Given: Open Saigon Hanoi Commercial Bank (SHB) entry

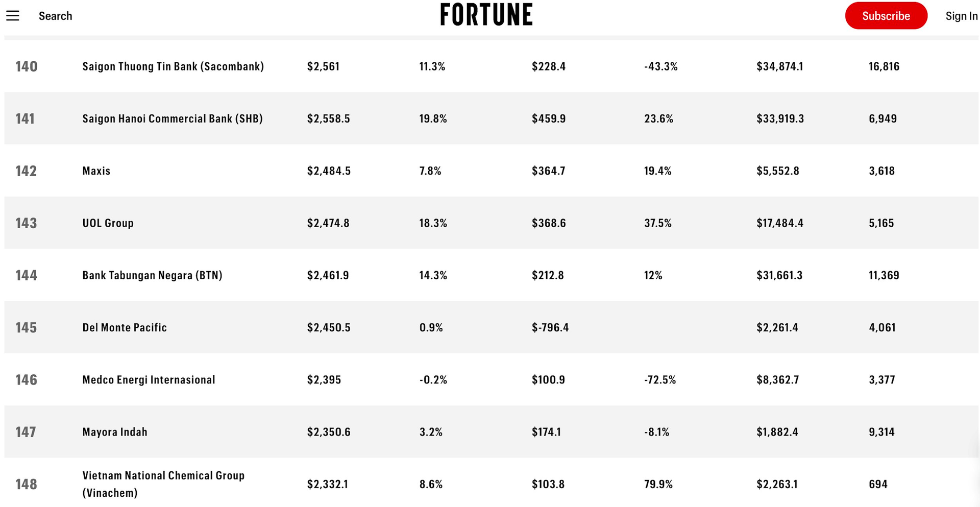Looking at the screenshot, I should [x=173, y=118].
